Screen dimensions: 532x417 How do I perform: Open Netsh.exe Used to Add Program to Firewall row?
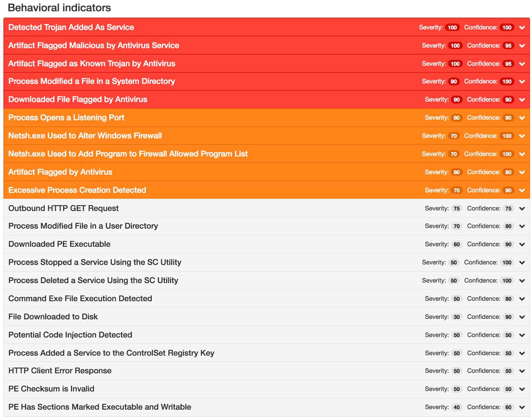(128, 154)
